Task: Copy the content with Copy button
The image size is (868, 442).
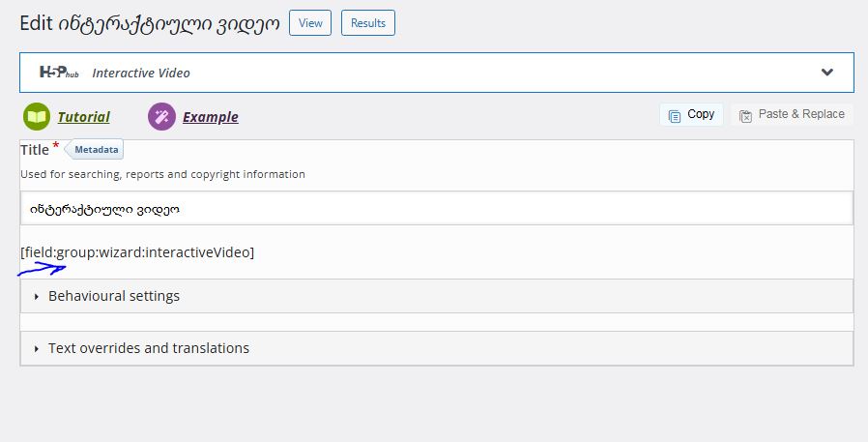Action: pyautogui.click(x=691, y=115)
